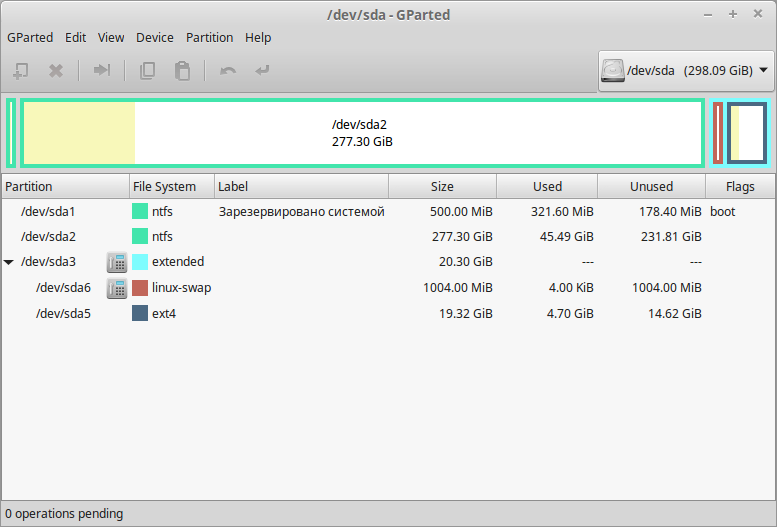The image size is (777, 527).
Task: Click the Undo last operation icon
Action: pyautogui.click(x=228, y=71)
